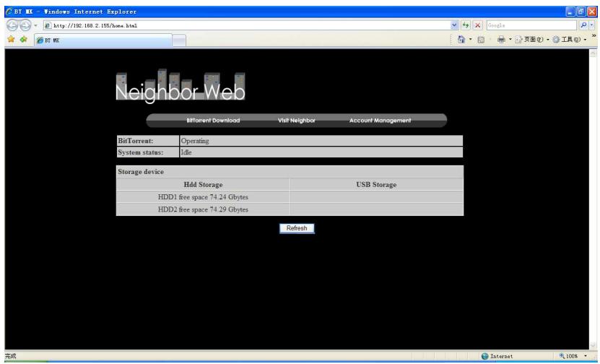Open the BitTorrent Download page
The width and height of the screenshot is (600, 364).
[x=213, y=121]
